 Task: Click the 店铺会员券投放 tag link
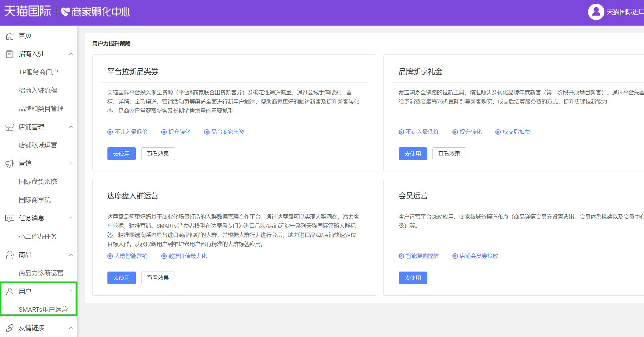click(x=479, y=256)
